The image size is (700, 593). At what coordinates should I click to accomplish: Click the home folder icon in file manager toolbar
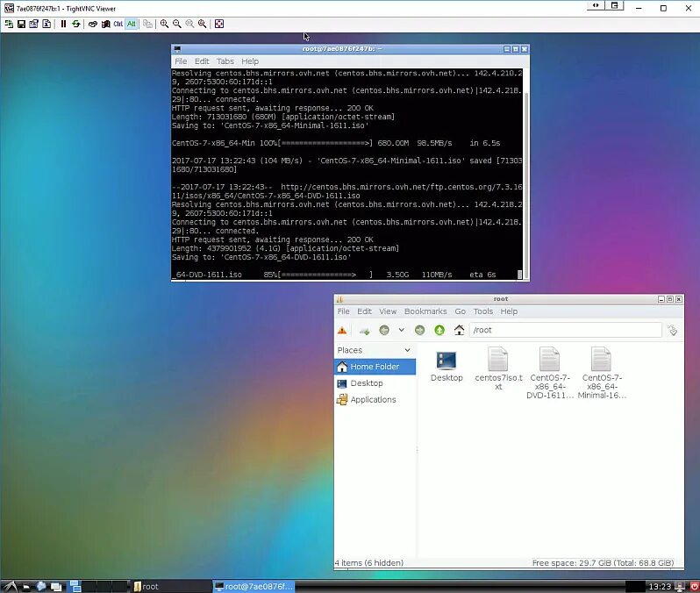pos(459,331)
